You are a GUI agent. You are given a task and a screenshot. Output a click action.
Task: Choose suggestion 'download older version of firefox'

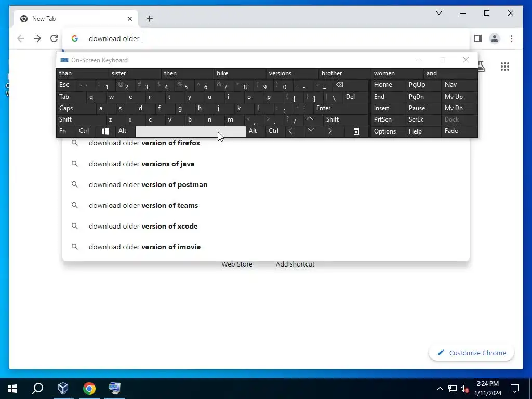point(266,143)
